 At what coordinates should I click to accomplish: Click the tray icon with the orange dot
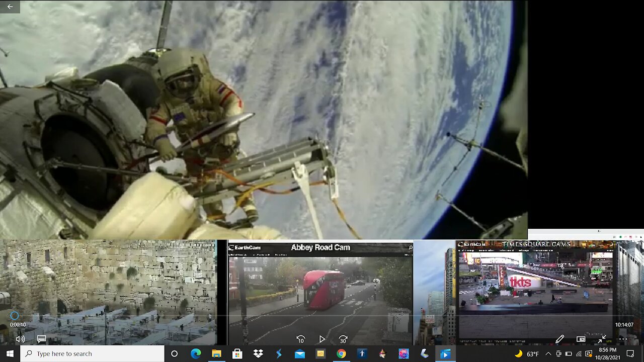point(589,354)
